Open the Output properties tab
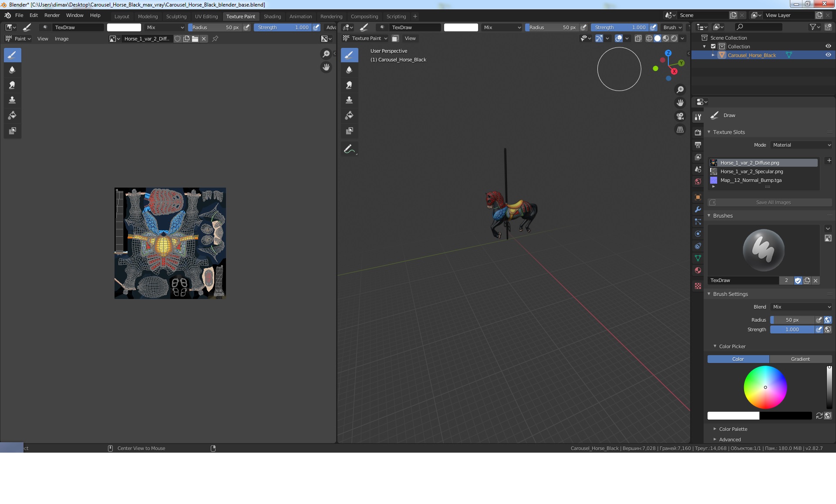The image size is (836, 504). click(698, 144)
